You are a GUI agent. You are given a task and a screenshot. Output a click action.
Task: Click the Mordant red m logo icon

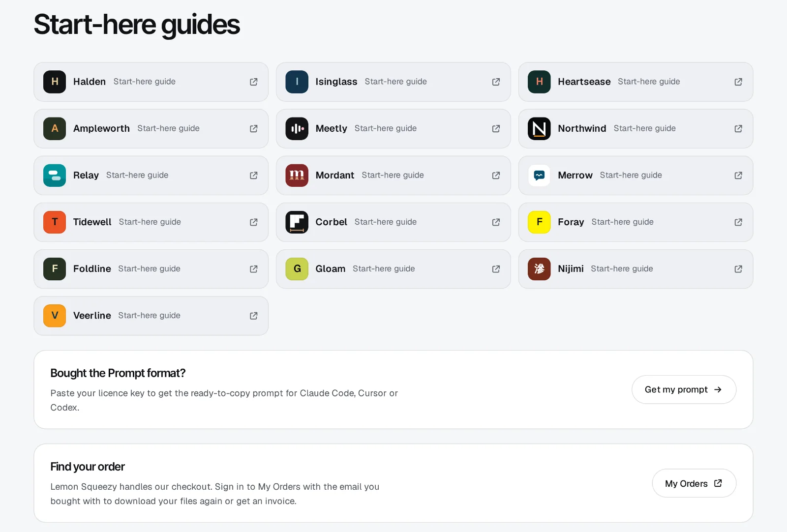(x=297, y=175)
